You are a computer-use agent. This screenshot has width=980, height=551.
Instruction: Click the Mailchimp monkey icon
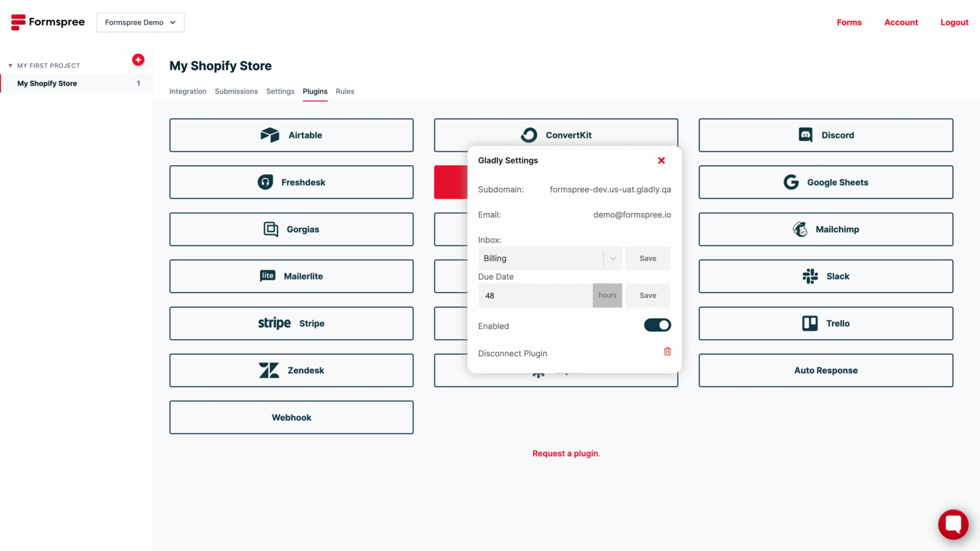coord(800,229)
